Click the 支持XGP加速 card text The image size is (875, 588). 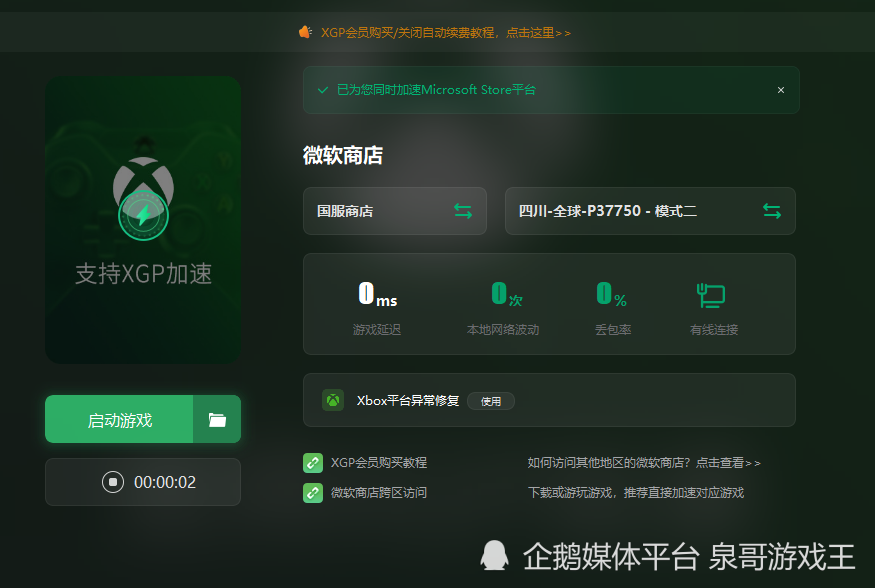143,274
